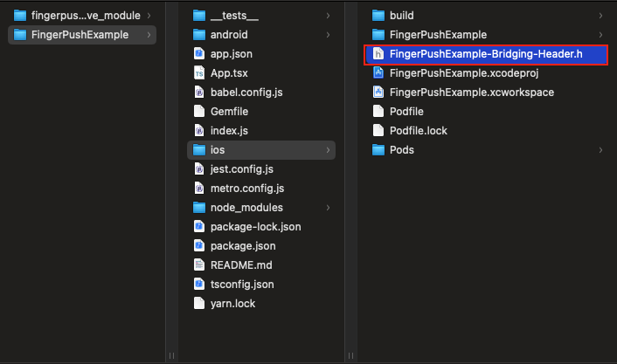Click the FingerPushExample.xcworkspace file icon
Image resolution: width=617 pixels, height=364 pixels.
pyautogui.click(x=378, y=92)
